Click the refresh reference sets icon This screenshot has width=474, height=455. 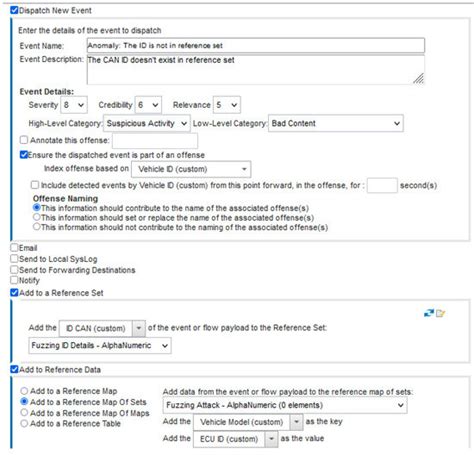(x=429, y=313)
